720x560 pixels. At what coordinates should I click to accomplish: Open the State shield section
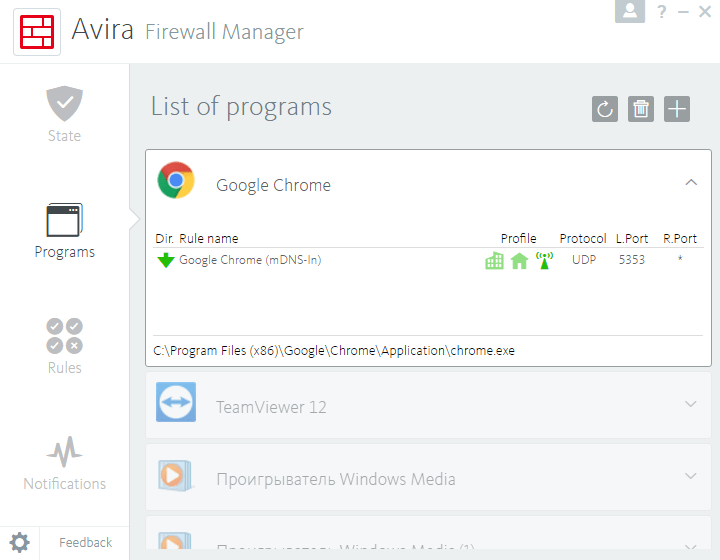(64, 114)
